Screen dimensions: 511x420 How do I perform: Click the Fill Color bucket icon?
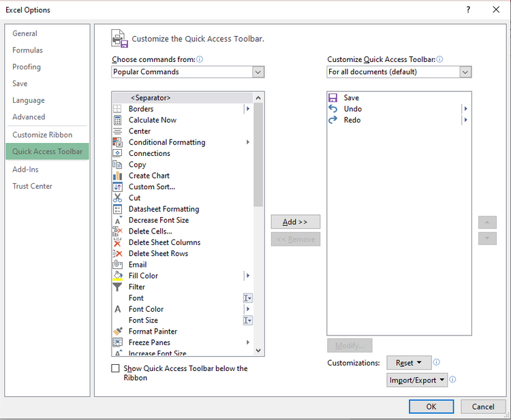(117, 276)
